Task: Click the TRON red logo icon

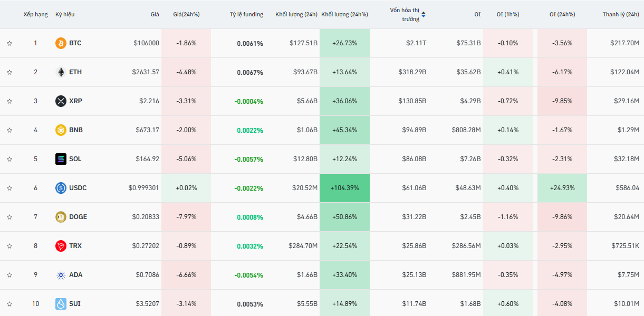Action: 61,246
